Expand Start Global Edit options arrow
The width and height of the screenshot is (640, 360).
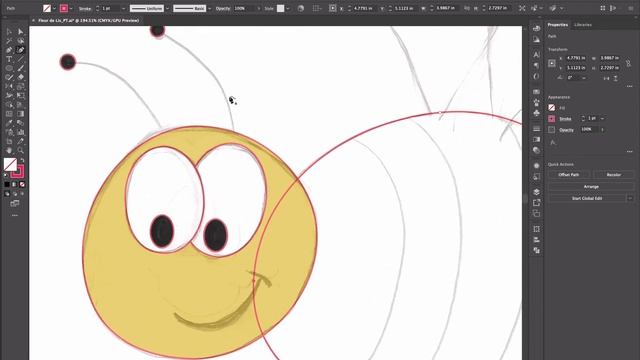click(x=630, y=198)
